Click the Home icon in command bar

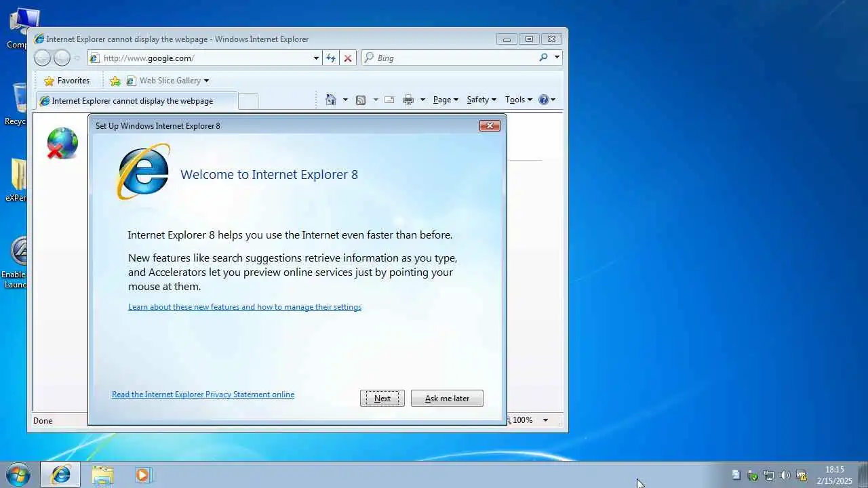click(x=331, y=100)
